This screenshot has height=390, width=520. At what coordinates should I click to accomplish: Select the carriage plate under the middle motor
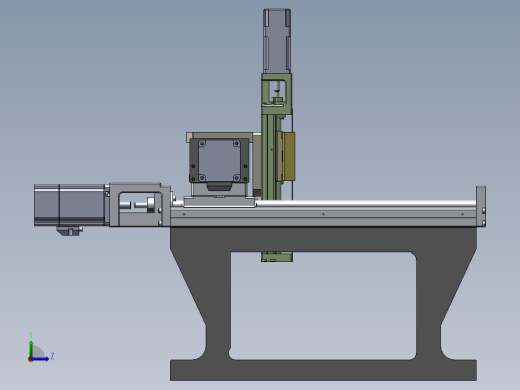click(x=219, y=202)
